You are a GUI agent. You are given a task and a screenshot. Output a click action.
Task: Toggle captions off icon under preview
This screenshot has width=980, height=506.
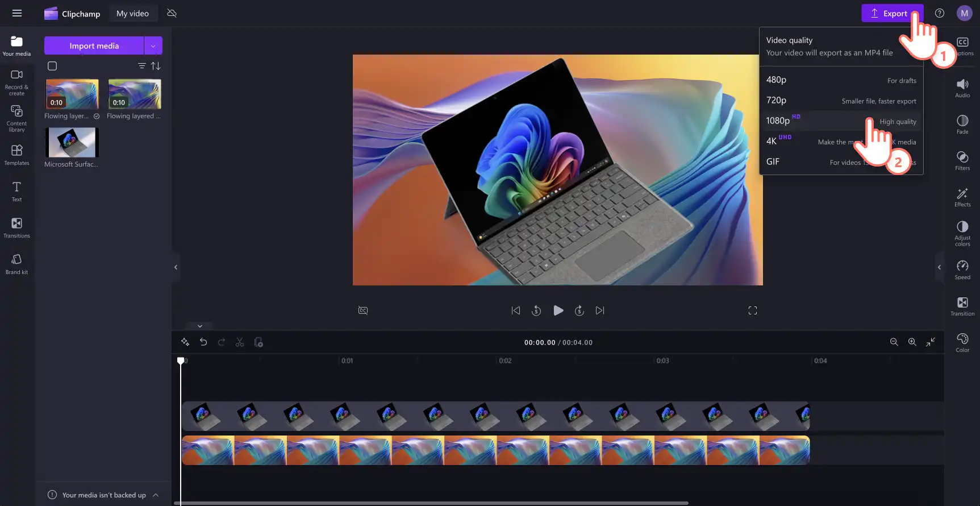(x=363, y=310)
